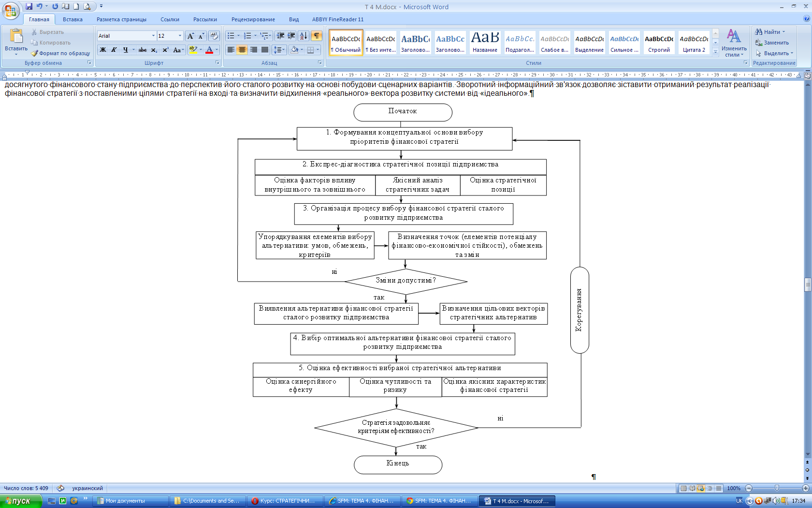Open the Рассылки tab

[x=205, y=19]
